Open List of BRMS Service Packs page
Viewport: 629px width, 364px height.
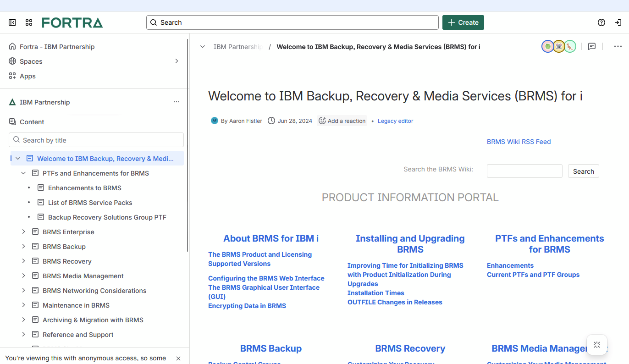point(90,203)
